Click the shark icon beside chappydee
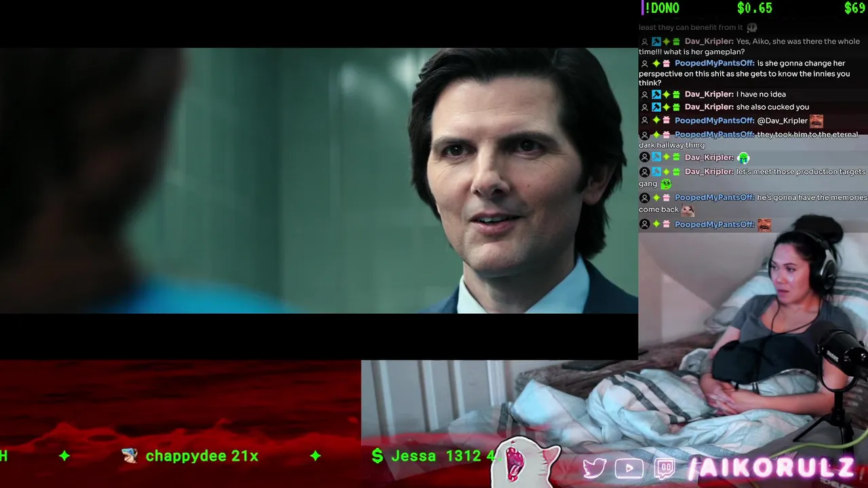The height and width of the screenshot is (488, 868). point(130,456)
